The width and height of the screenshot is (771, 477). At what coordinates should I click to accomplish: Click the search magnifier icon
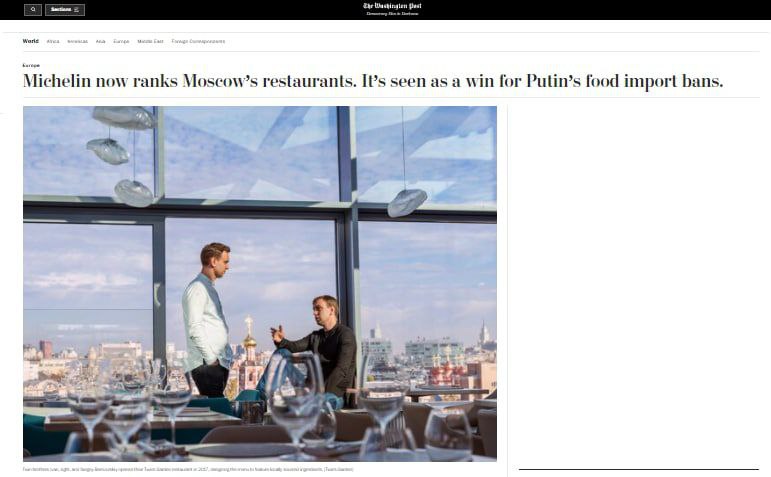tap(33, 9)
